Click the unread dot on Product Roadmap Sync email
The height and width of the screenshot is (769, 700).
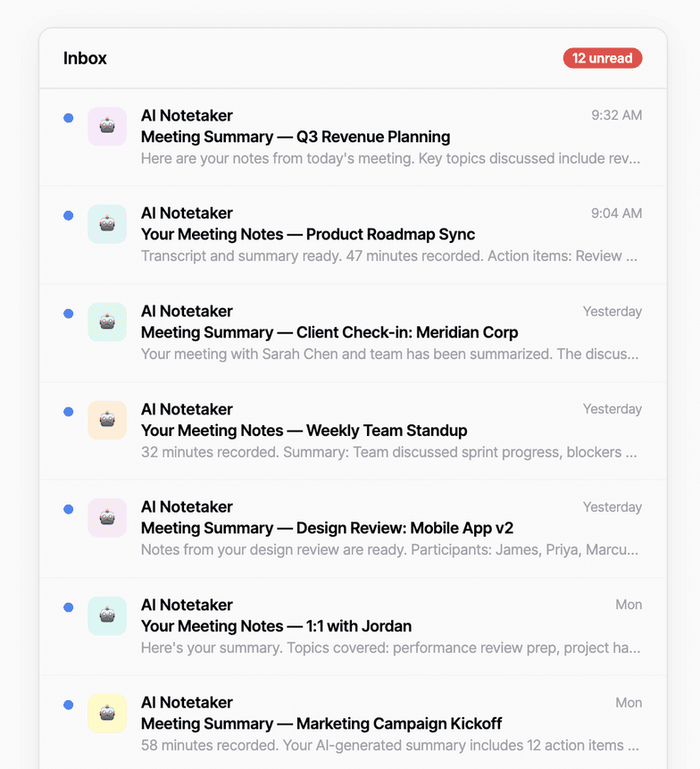69,215
